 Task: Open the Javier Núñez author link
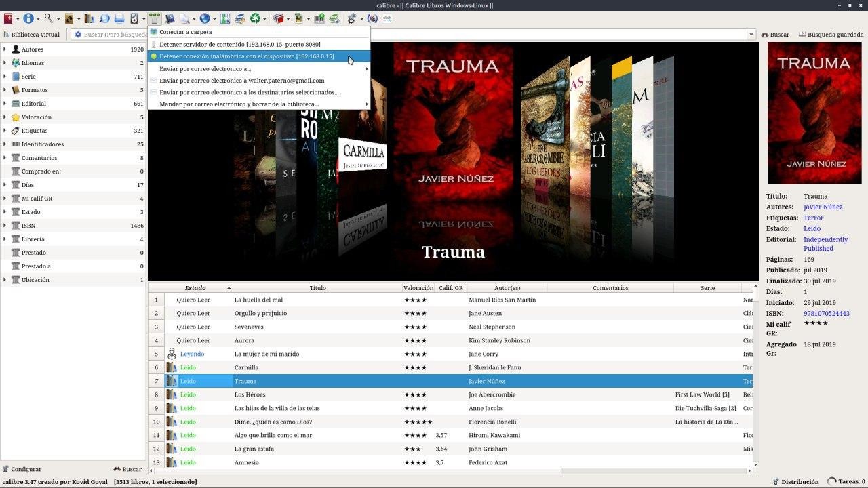click(823, 207)
